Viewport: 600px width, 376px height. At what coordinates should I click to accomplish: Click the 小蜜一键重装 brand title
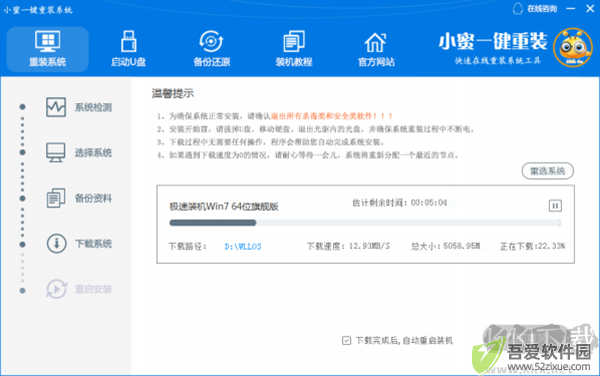click(493, 41)
